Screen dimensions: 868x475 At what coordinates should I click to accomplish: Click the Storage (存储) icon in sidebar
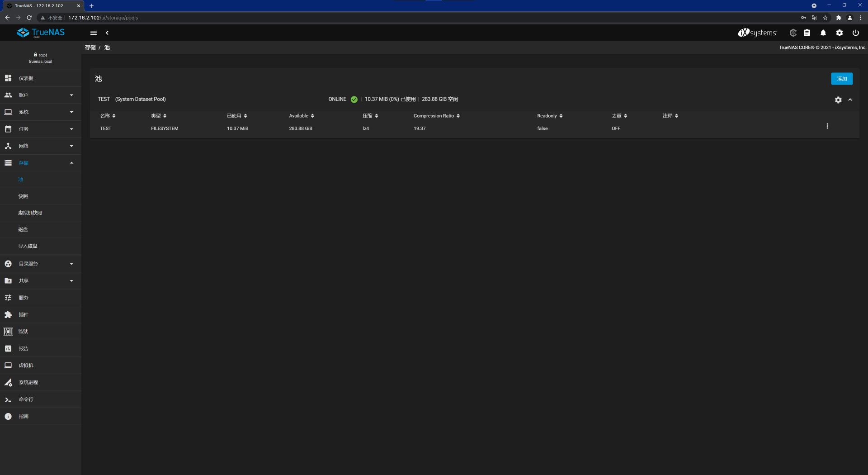[8, 163]
